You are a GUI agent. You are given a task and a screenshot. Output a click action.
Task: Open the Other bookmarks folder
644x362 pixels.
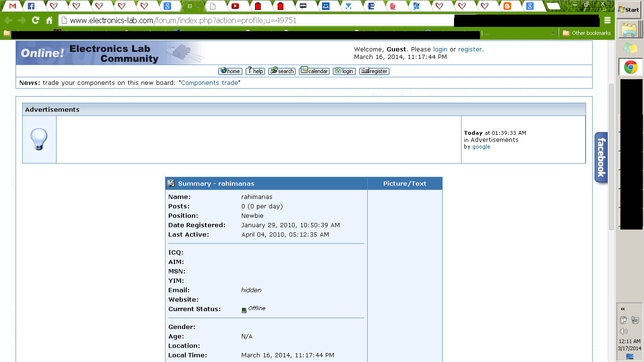[x=586, y=33]
